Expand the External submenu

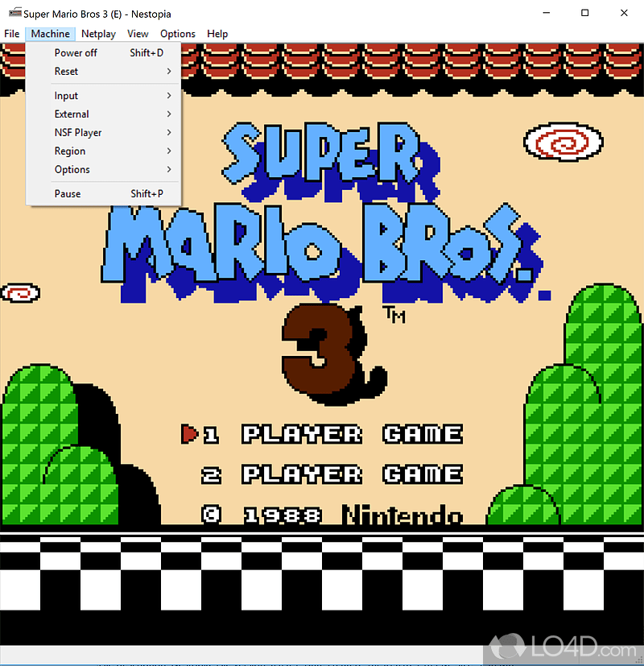(104, 114)
